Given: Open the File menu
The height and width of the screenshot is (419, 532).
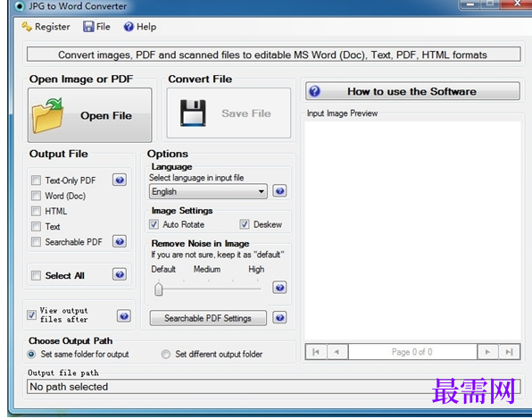Looking at the screenshot, I should (x=96, y=27).
